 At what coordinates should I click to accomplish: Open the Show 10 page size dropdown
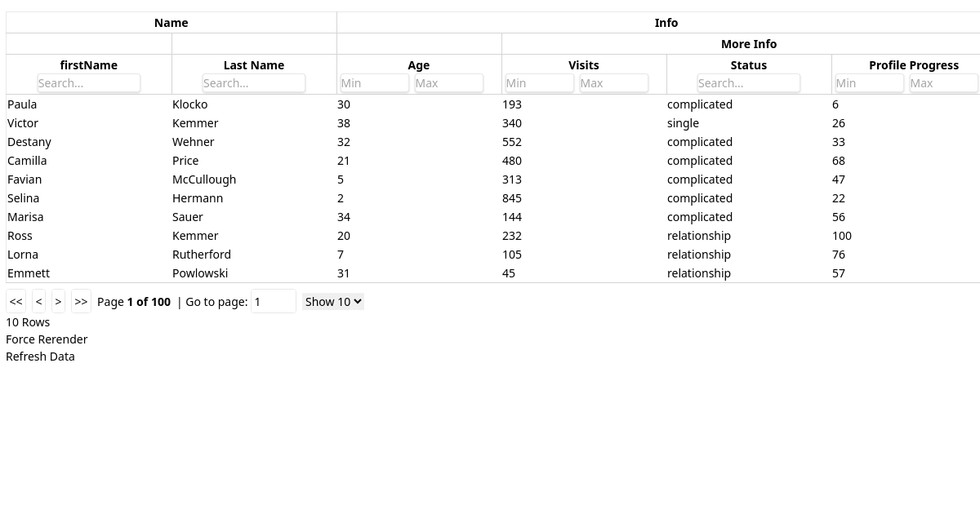click(x=332, y=301)
